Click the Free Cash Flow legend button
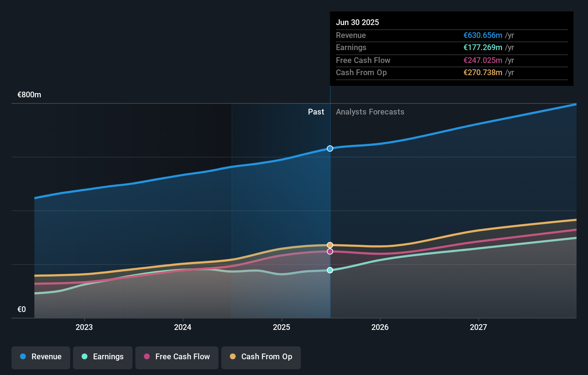 pyautogui.click(x=177, y=357)
